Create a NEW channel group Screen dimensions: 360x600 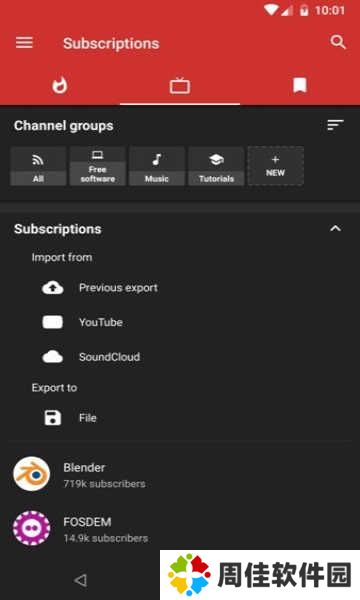click(275, 166)
